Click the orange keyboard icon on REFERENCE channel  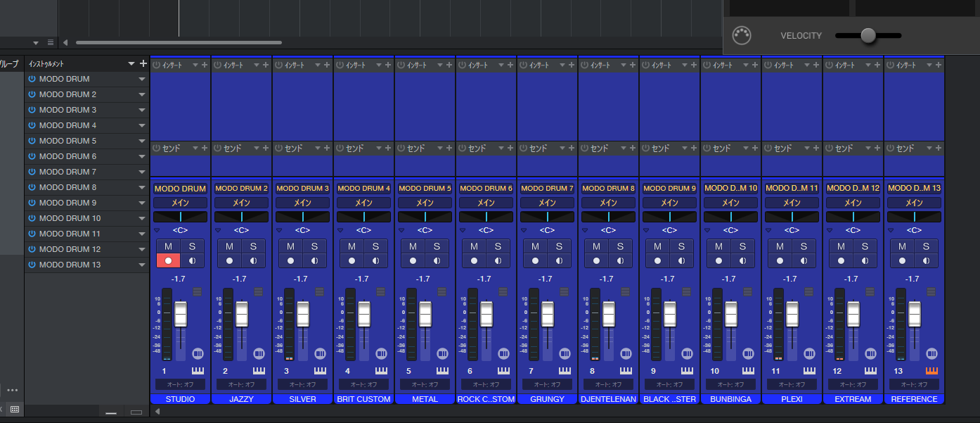pyautogui.click(x=931, y=371)
